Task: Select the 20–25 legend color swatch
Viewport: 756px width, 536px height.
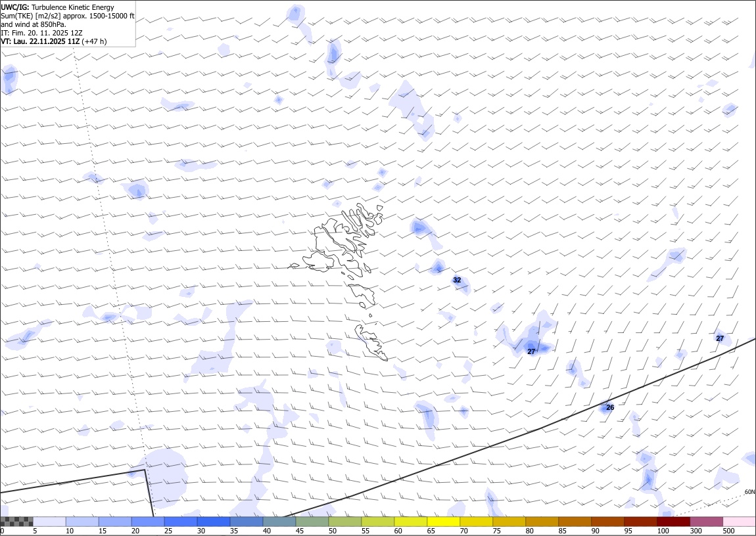Action: [147, 522]
